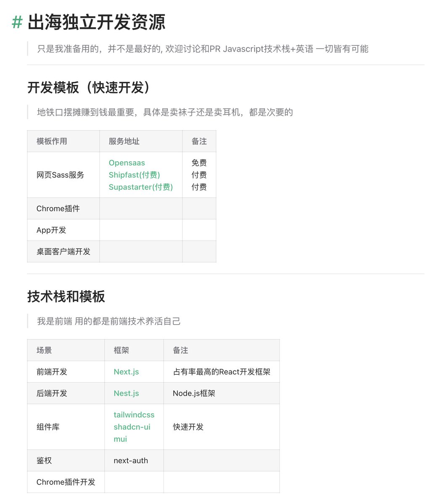Open the mui link

click(119, 439)
